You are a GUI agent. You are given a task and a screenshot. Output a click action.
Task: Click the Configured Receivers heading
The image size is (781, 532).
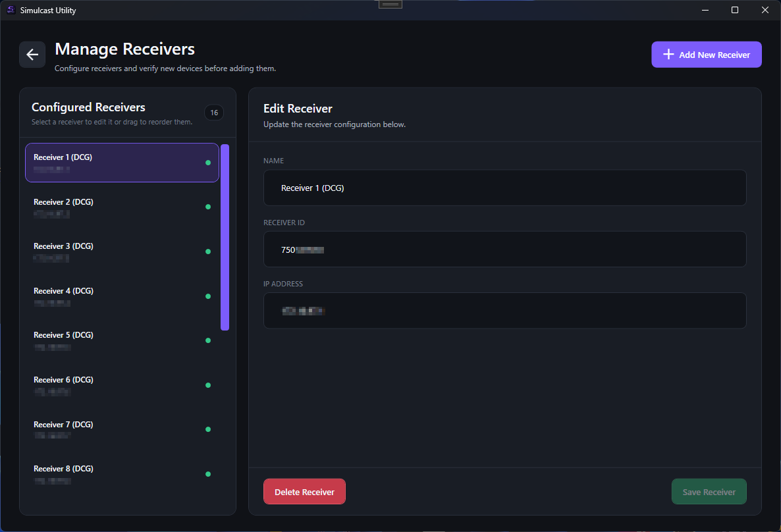coord(88,107)
